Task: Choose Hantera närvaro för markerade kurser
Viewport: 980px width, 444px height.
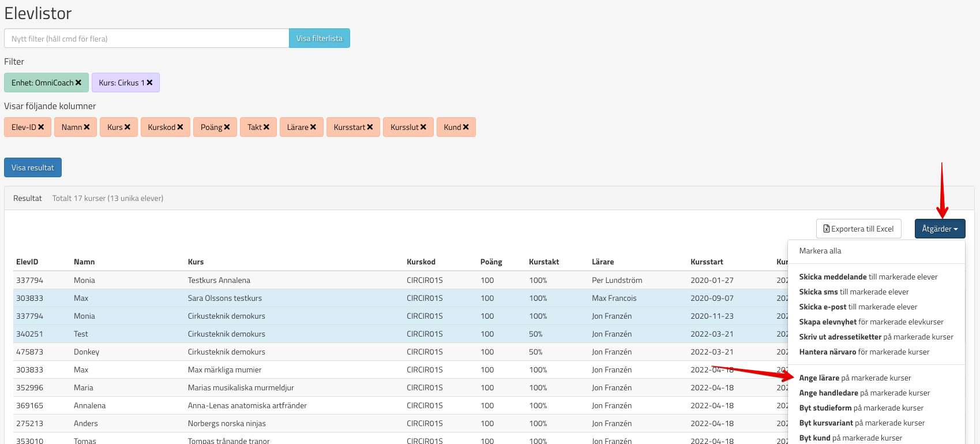Action: pyautogui.click(x=863, y=352)
